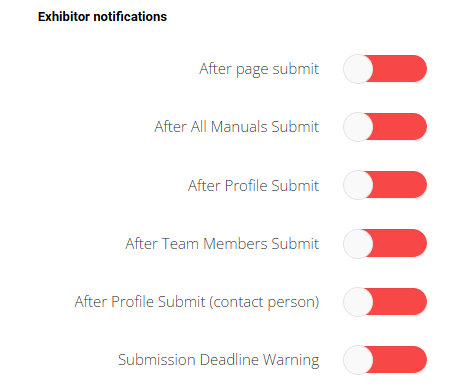Click the "Submission Deadline Warning" label

[219, 360]
